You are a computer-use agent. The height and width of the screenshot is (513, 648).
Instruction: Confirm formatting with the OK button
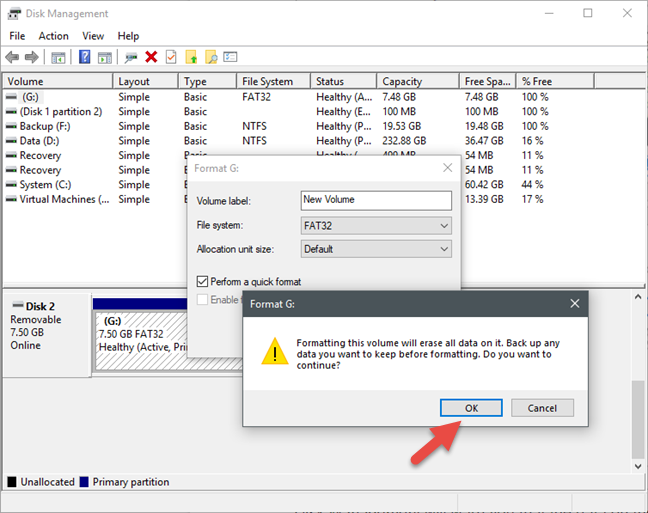(x=472, y=408)
